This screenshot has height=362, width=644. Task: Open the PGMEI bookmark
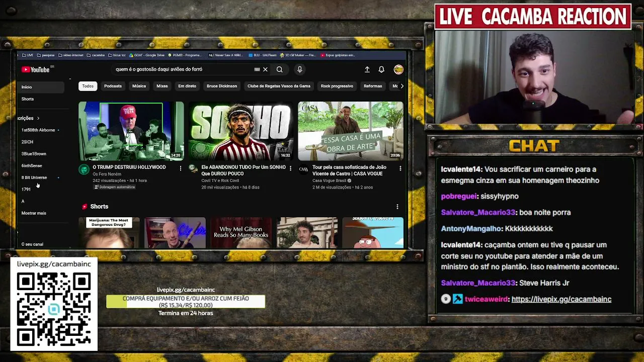click(185, 55)
